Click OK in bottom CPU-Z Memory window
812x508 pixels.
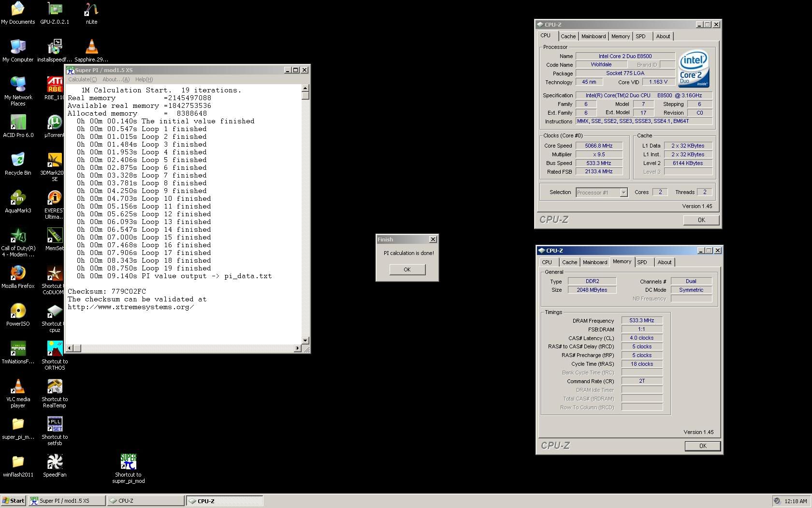click(702, 446)
